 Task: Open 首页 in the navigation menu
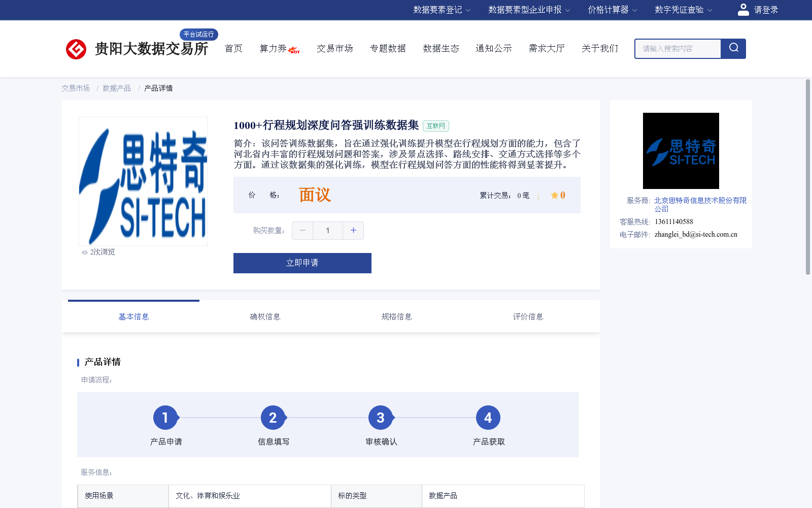pos(233,49)
